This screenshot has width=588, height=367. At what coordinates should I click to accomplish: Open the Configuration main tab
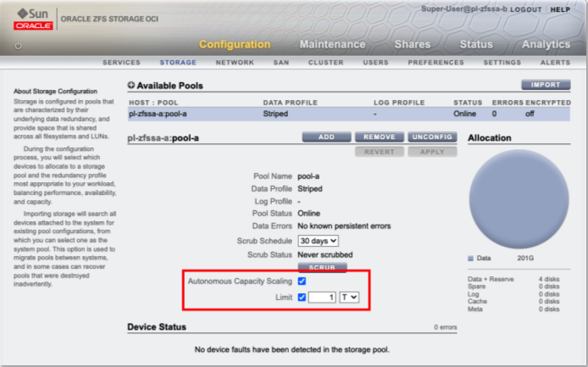[x=235, y=44]
